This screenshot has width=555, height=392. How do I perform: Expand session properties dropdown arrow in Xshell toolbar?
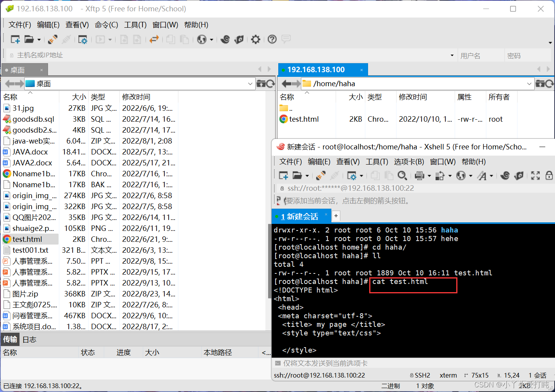point(361,176)
